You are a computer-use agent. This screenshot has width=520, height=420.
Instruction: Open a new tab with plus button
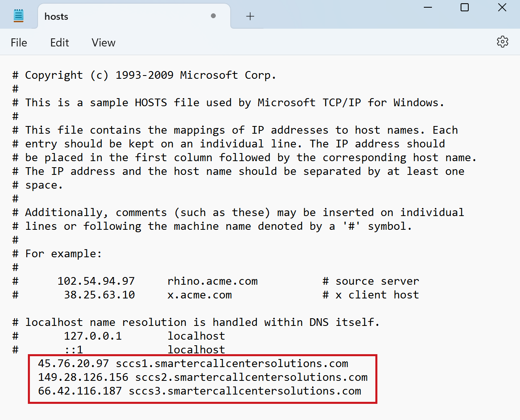point(250,16)
